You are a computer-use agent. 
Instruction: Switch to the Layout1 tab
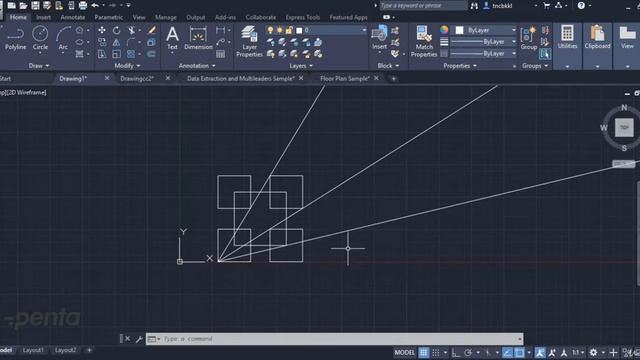pyautogui.click(x=33, y=350)
